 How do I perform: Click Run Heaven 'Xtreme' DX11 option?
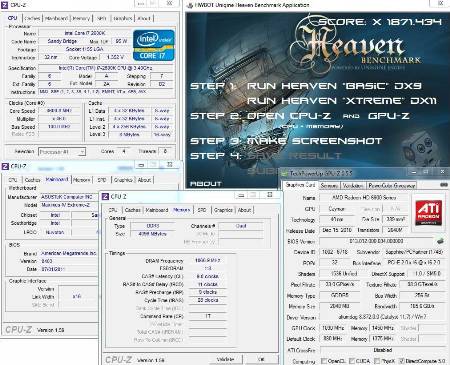pos(342,101)
